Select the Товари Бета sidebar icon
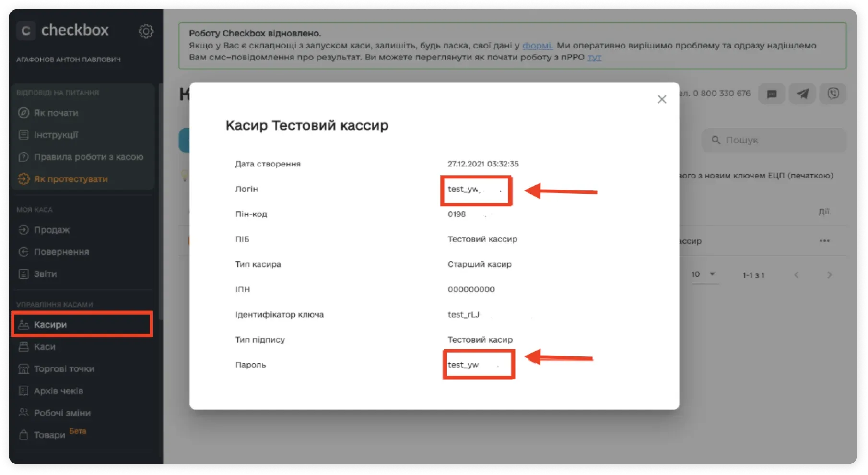 coord(23,435)
